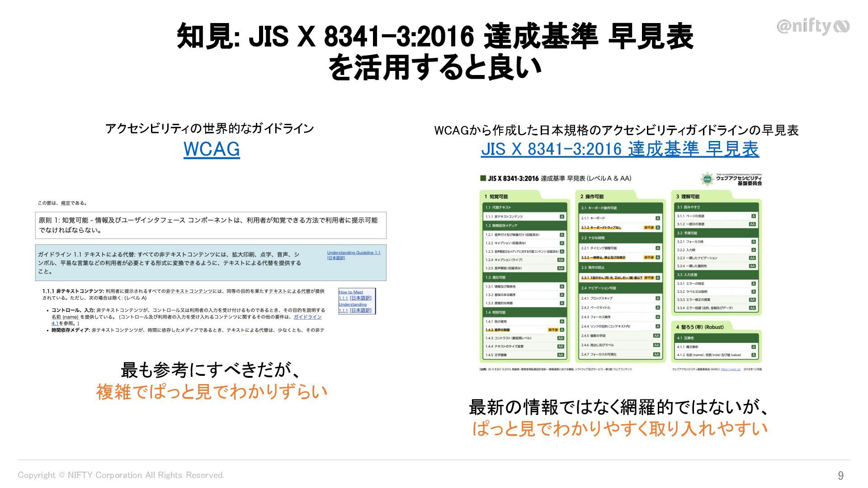Click the 原則 1: 知覚可能 principle box
Image resolution: width=868 pixels, height=488 pixels.
click(x=211, y=225)
